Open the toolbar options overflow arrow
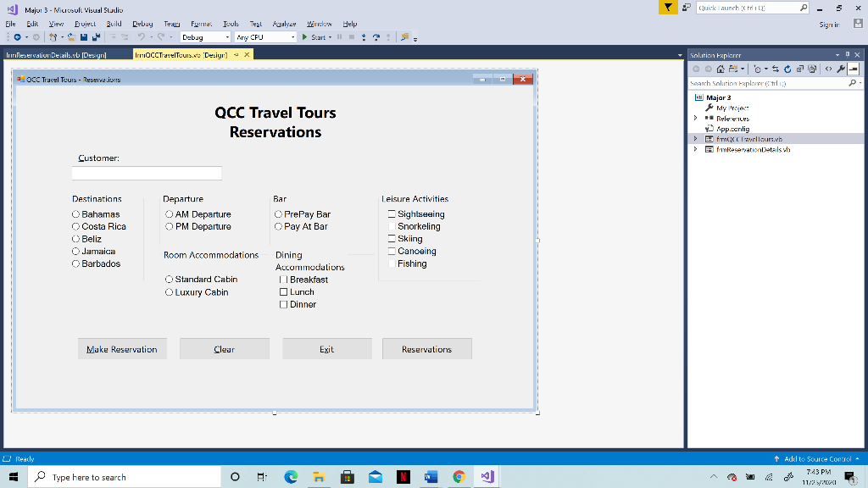 415,39
